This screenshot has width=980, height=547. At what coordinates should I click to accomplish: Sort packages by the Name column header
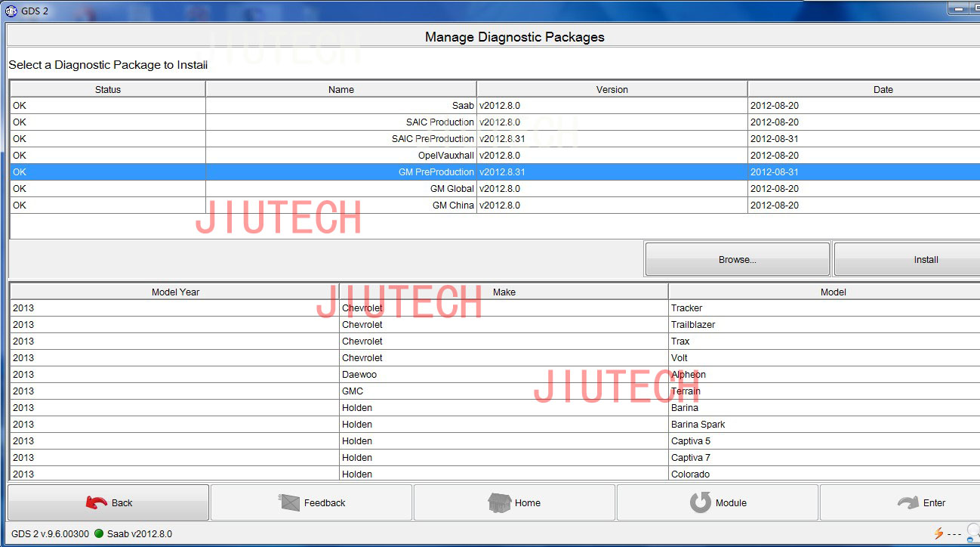point(341,89)
